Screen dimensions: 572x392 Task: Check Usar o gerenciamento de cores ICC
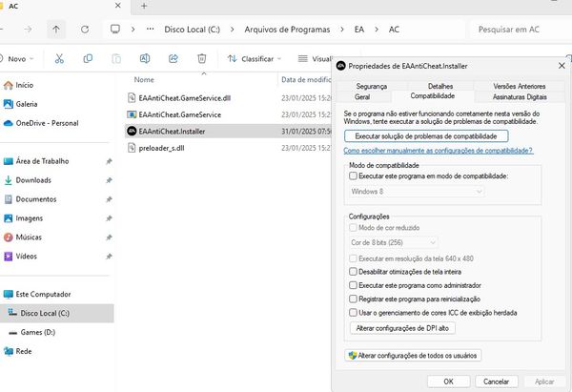(353, 313)
